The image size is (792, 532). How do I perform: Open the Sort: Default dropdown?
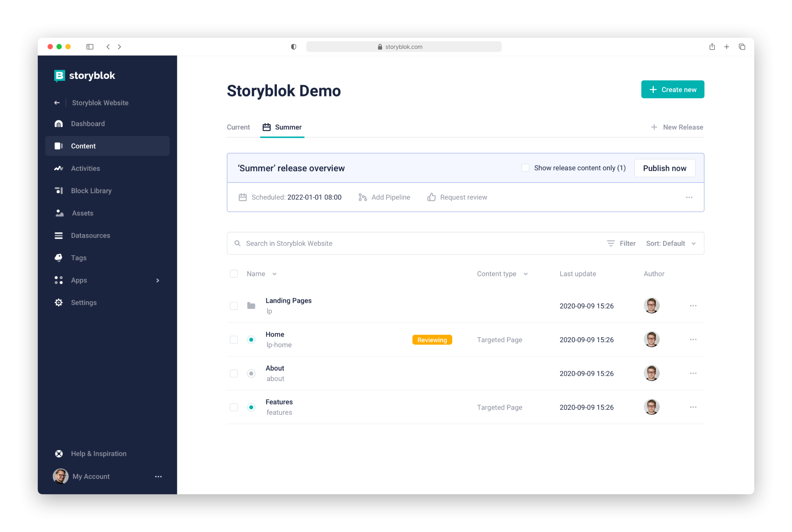671,243
